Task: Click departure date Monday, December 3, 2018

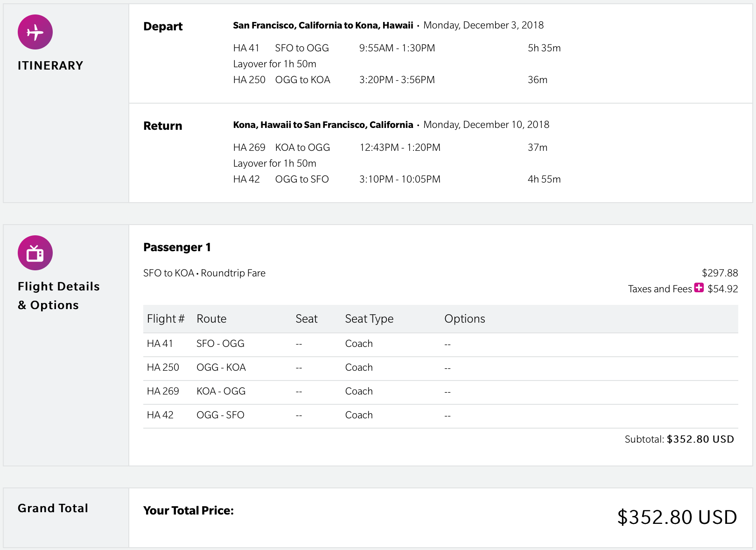Action: tap(483, 25)
